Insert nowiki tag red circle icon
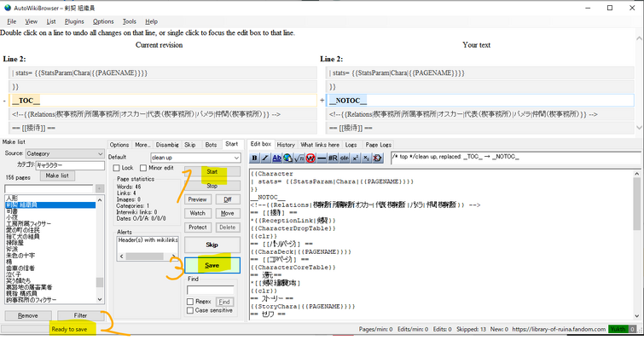 click(310, 158)
